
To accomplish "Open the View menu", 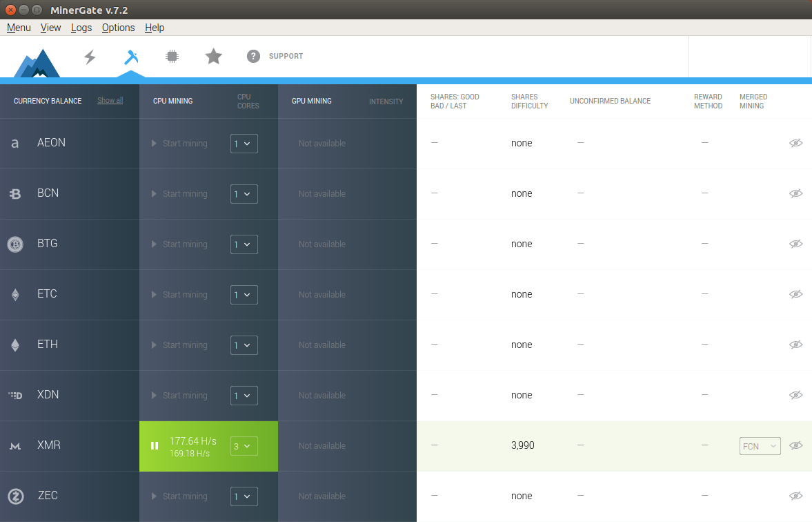I will (51, 28).
